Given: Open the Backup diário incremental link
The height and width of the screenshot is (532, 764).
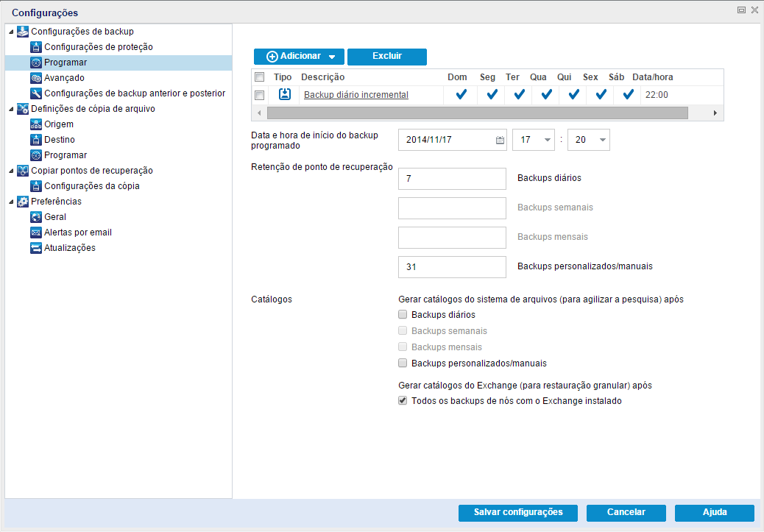Looking at the screenshot, I should 356,95.
